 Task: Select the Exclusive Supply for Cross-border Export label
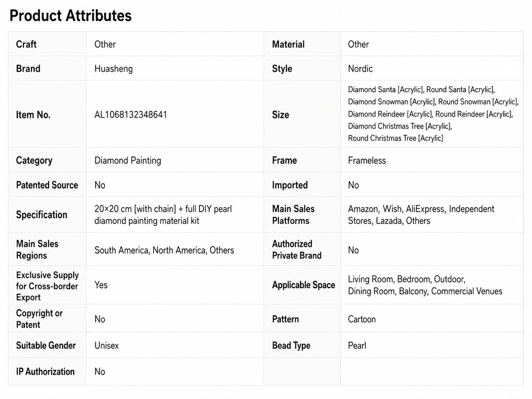47,286
